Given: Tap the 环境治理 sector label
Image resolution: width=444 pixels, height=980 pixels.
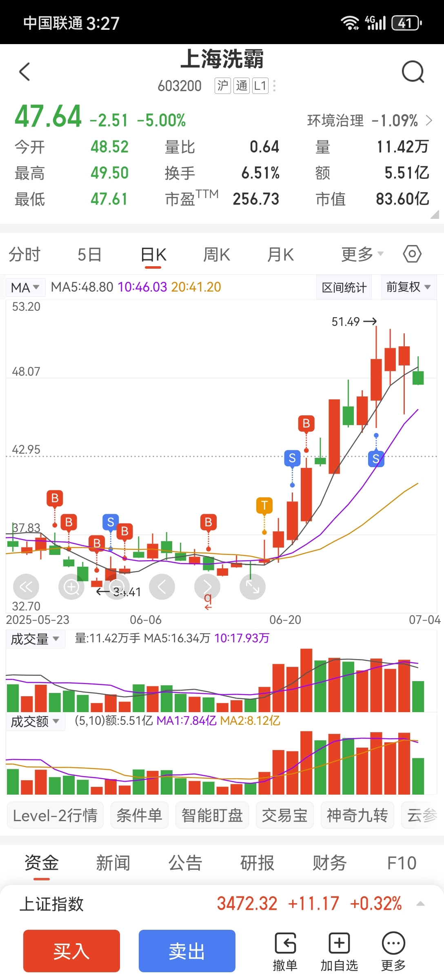Looking at the screenshot, I should [335, 120].
